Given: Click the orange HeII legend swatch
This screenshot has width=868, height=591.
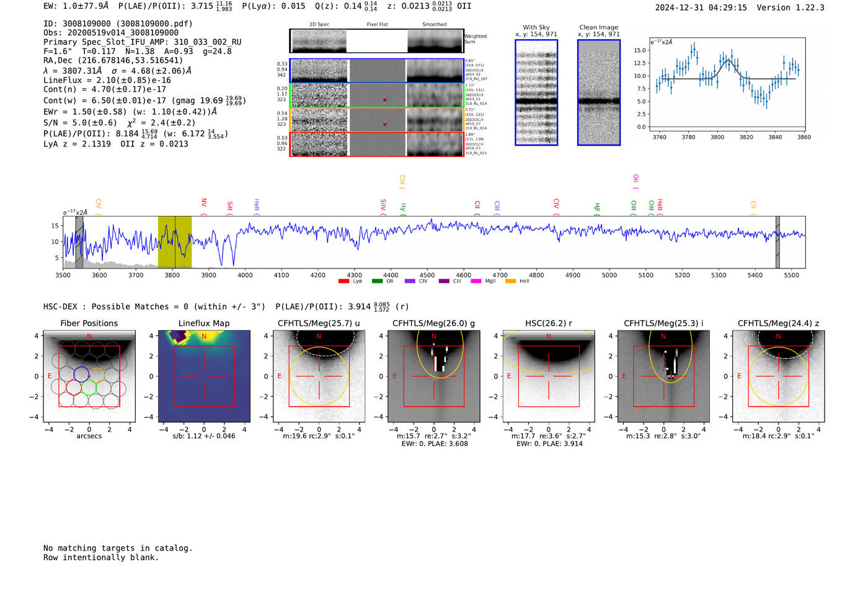Looking at the screenshot, I should tap(510, 282).
